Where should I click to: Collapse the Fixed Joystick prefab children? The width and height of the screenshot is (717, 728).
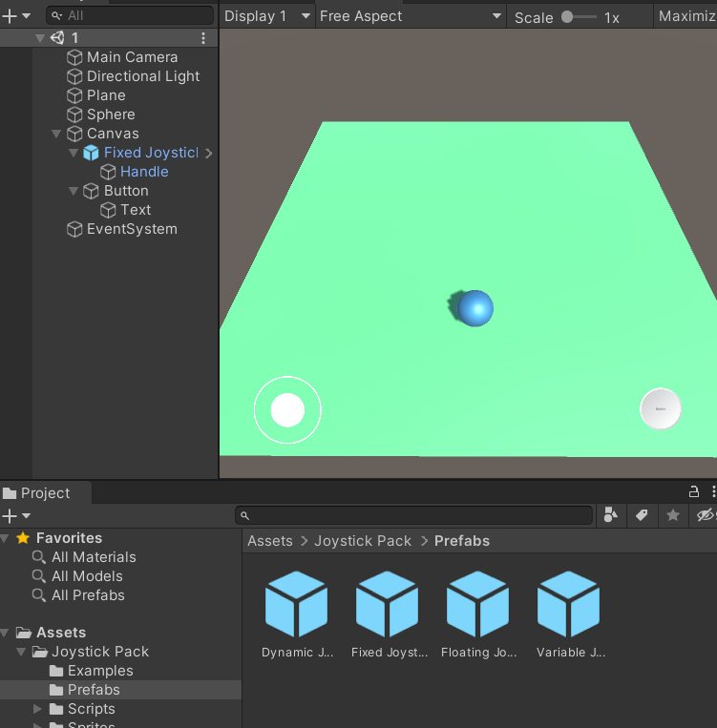click(73, 153)
